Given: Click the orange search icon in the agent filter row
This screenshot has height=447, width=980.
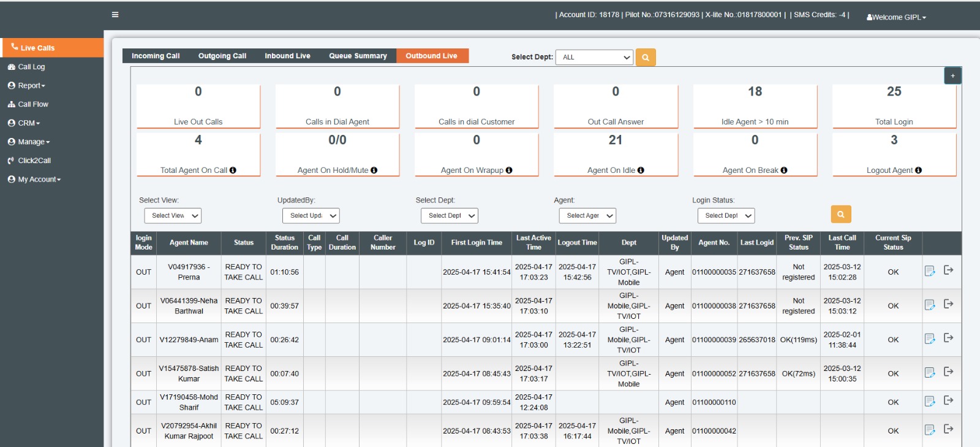Looking at the screenshot, I should pyautogui.click(x=840, y=215).
